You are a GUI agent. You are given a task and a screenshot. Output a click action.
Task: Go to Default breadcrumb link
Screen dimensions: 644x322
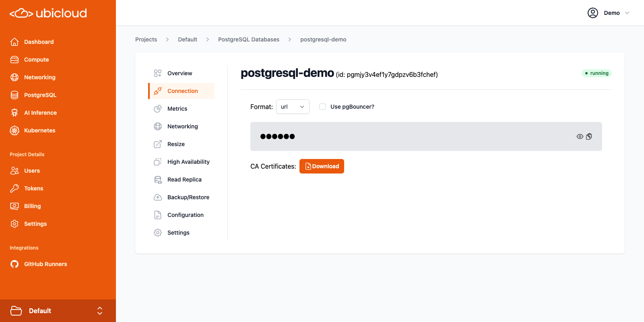(x=188, y=39)
